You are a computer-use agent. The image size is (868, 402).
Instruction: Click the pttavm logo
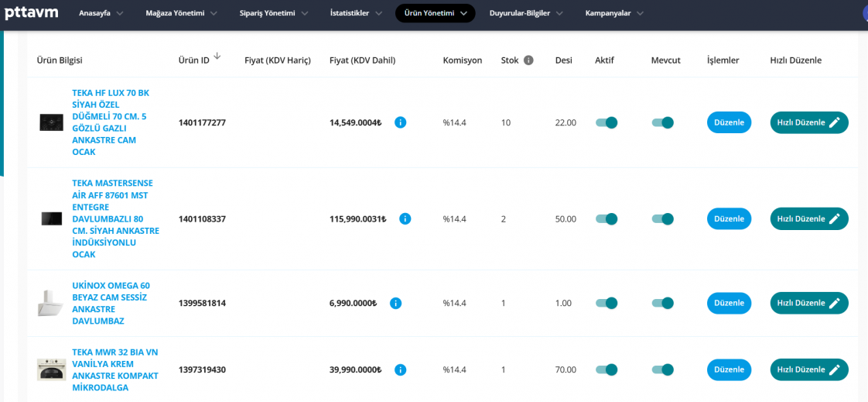(31, 13)
